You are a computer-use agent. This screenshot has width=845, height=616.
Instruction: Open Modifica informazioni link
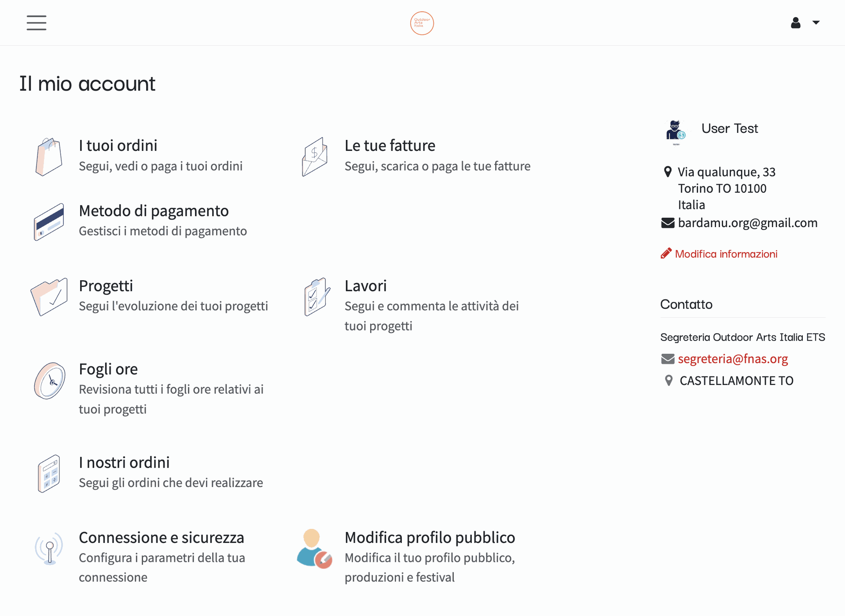(726, 254)
